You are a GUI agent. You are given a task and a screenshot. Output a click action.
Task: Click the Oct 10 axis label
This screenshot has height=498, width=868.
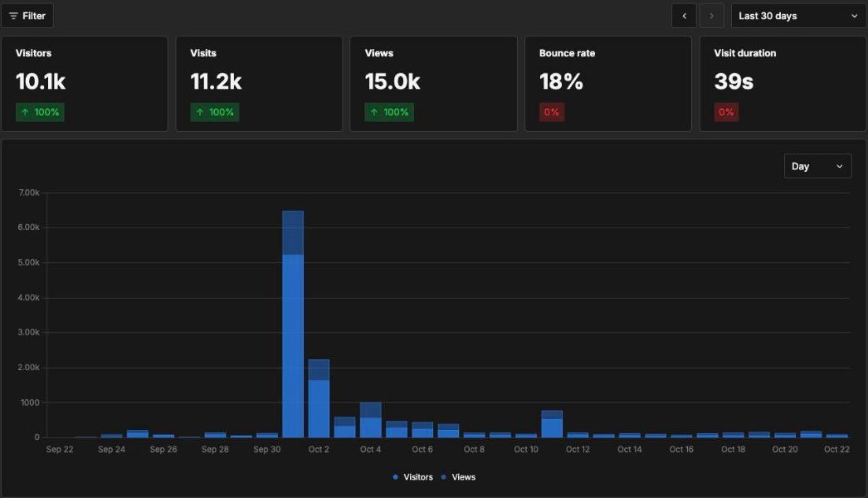526,449
